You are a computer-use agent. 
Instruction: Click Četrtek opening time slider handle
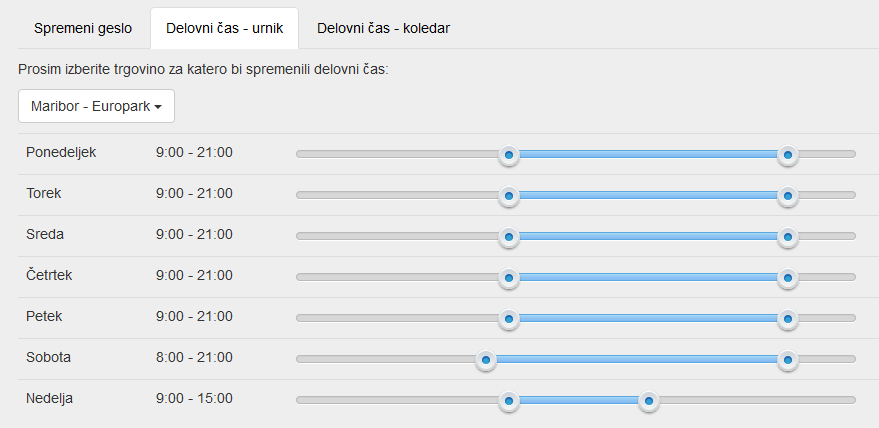pyautogui.click(x=509, y=278)
